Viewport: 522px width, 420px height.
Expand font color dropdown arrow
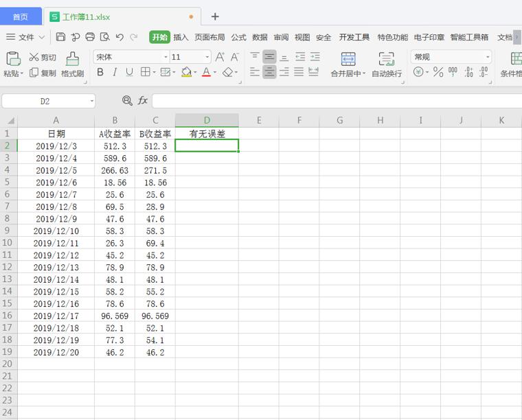tap(215, 72)
